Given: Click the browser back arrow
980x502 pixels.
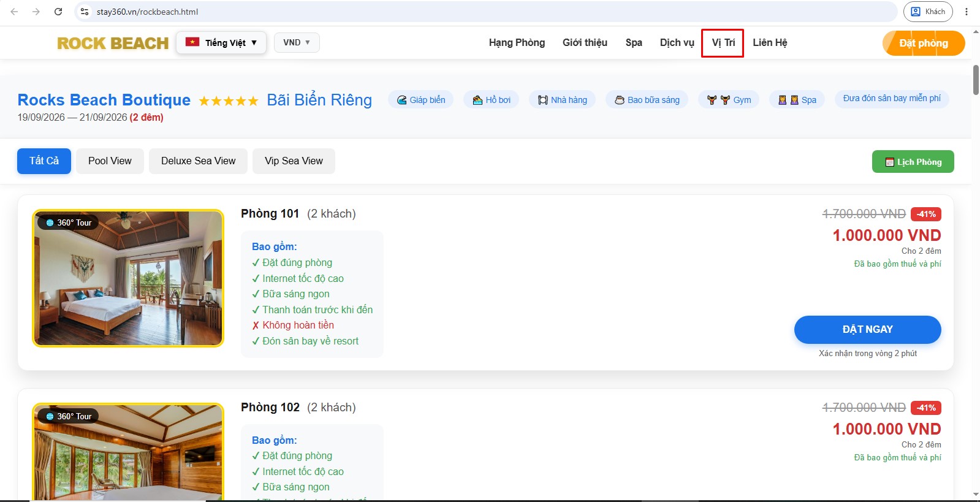Looking at the screenshot, I should click(x=14, y=12).
